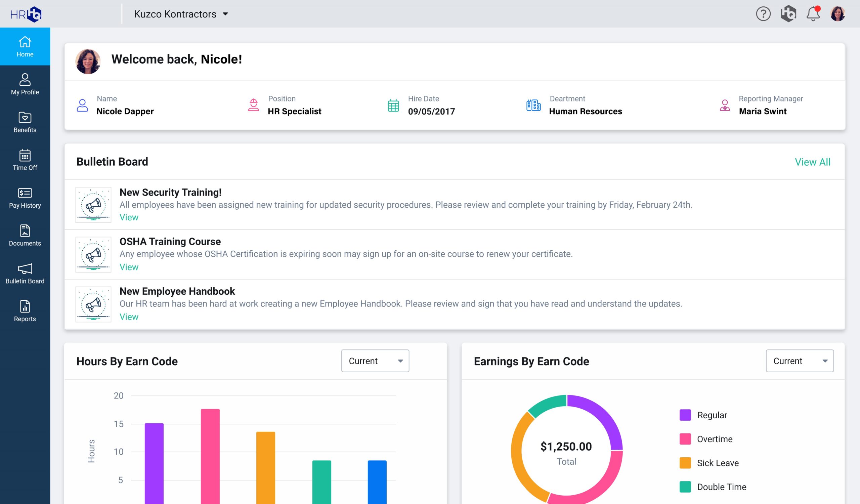Go to the Benefits sidebar icon
860x504 pixels.
pos(25,122)
